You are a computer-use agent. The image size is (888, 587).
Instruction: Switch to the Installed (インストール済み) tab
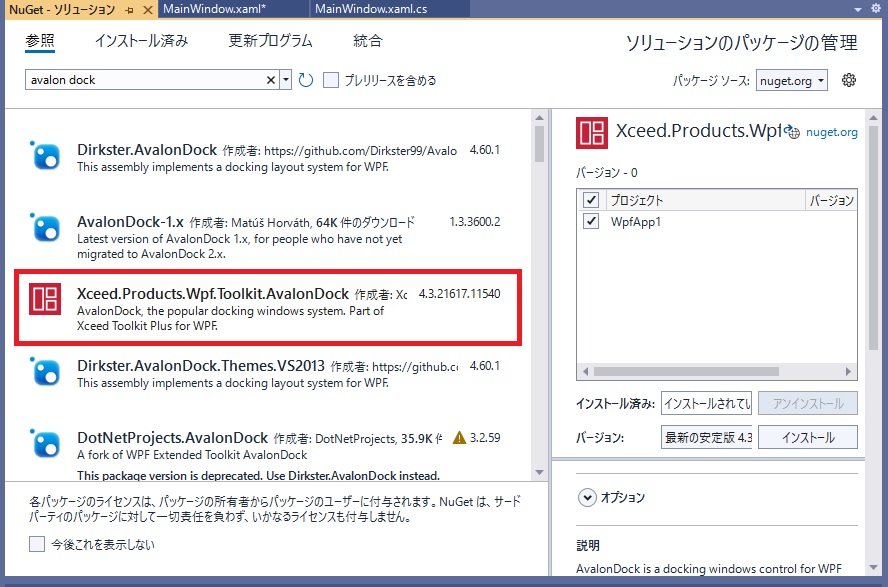tap(141, 41)
